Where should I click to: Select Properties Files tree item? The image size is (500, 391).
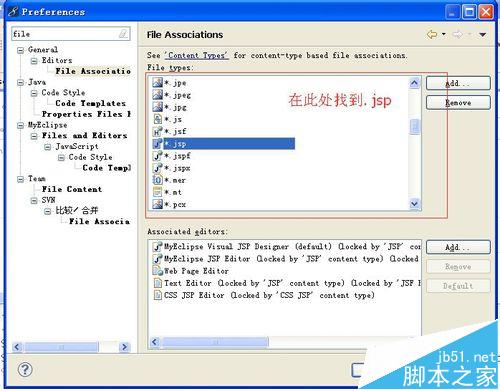coord(86,114)
